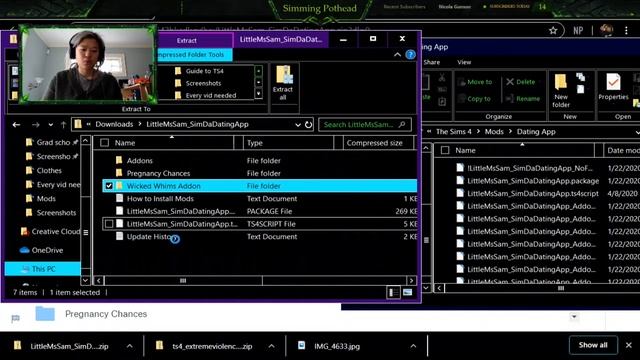Click The Sims 4 breadcrumb segment
This screenshot has width=640, height=360.
(453, 132)
